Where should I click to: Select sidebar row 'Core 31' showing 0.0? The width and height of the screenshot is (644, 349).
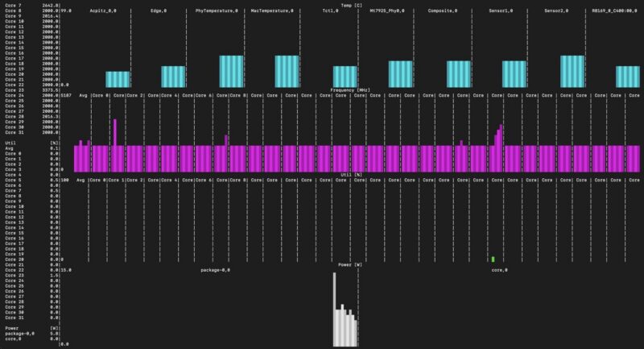coord(32,318)
